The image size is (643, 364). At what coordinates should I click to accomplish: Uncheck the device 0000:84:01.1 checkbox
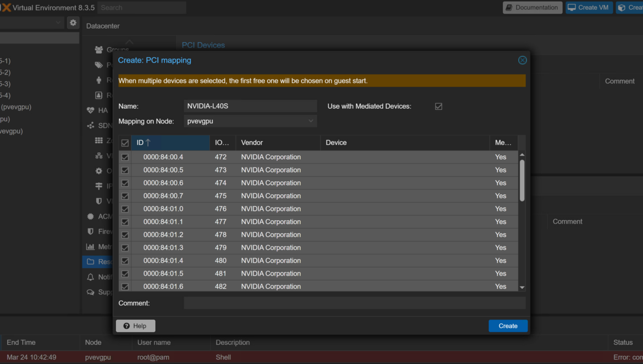[125, 222]
